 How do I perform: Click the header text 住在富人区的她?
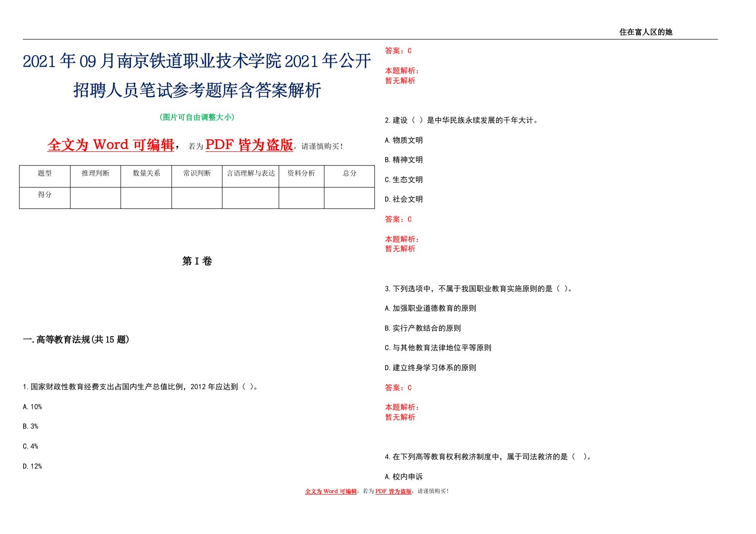pos(645,32)
